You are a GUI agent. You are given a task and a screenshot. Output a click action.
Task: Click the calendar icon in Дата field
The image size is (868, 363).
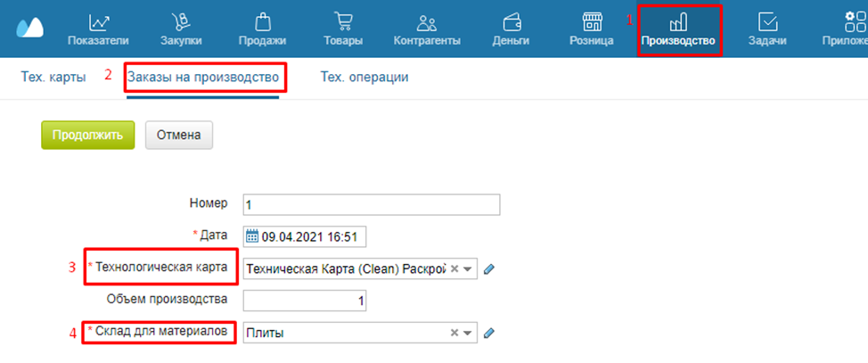(252, 237)
